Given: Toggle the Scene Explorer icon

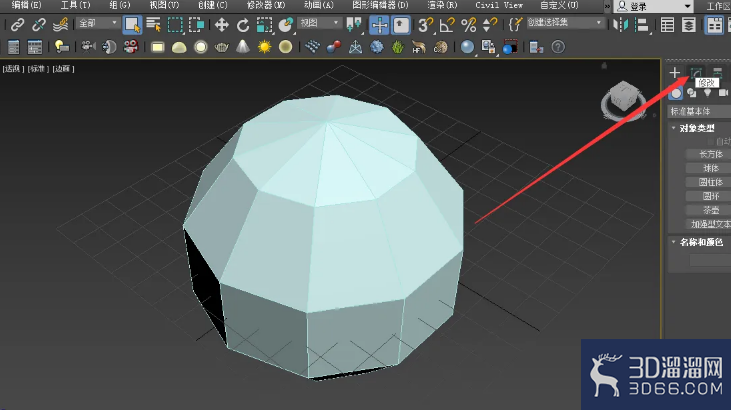Looking at the screenshot, I should pos(668,25).
